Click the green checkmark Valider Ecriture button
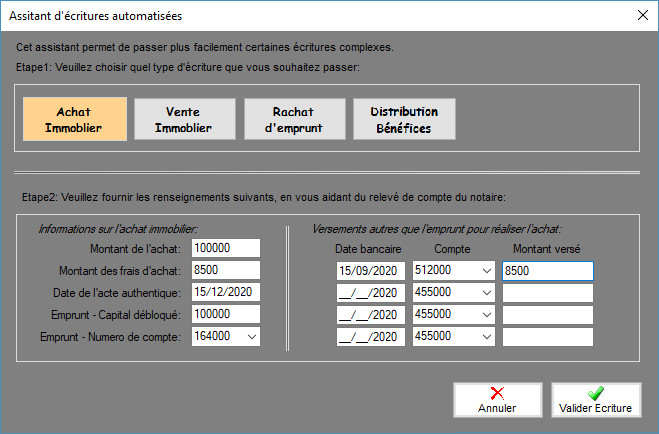 pyautogui.click(x=598, y=400)
